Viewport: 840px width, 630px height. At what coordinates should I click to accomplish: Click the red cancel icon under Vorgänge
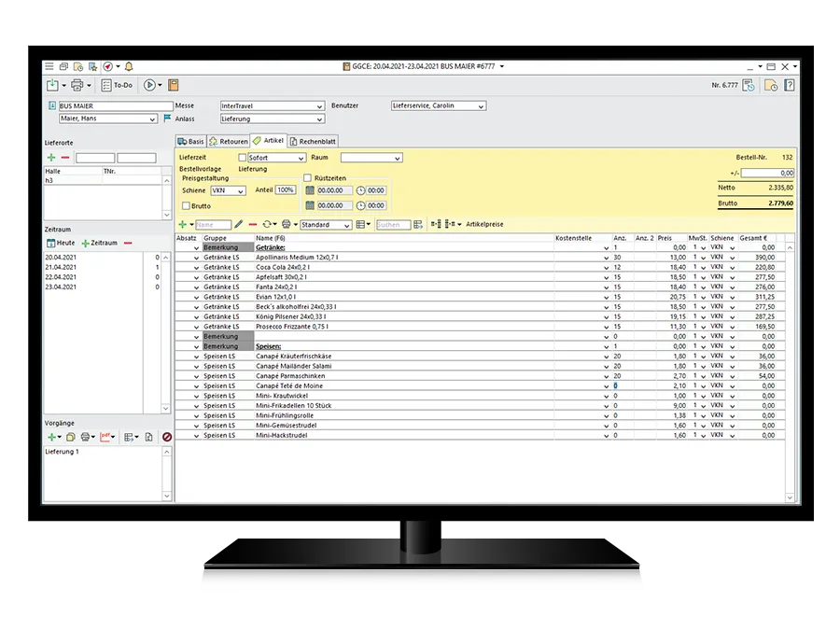coord(166,437)
